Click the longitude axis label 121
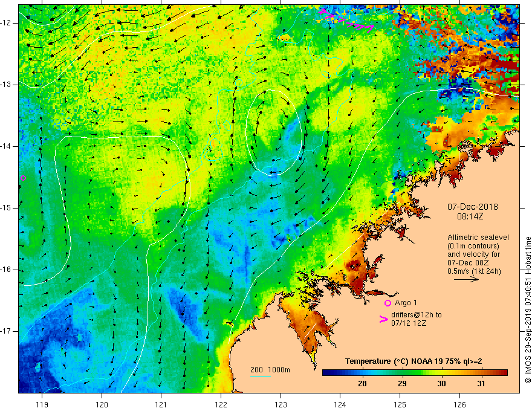This screenshot has height=411, width=532. click(x=161, y=404)
